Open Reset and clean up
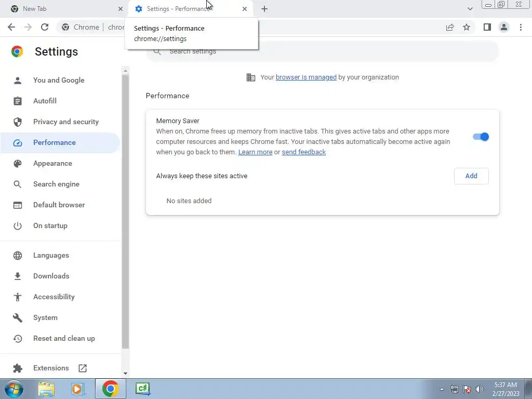Image resolution: width=532 pixels, height=399 pixels. pyautogui.click(x=64, y=339)
